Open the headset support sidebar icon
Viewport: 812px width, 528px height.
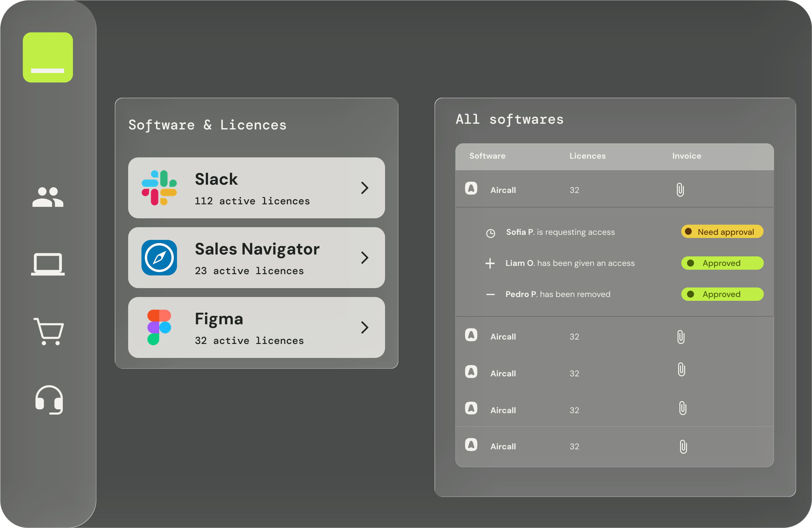[49, 400]
